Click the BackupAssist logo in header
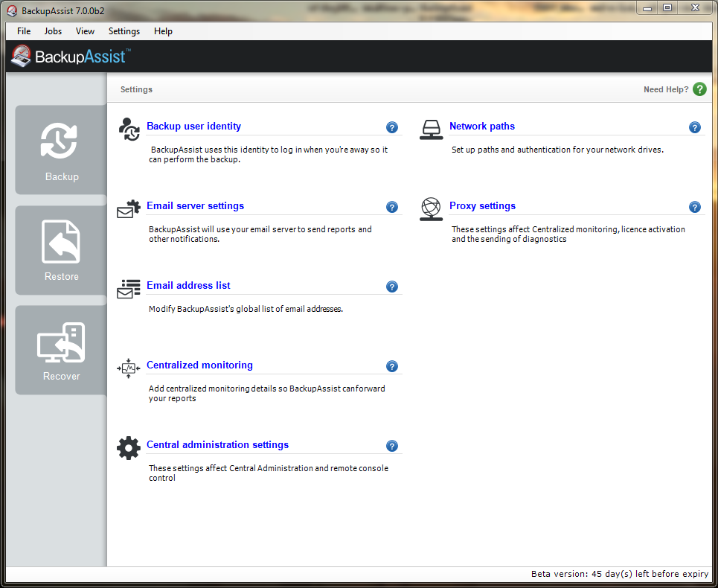 tap(71, 56)
